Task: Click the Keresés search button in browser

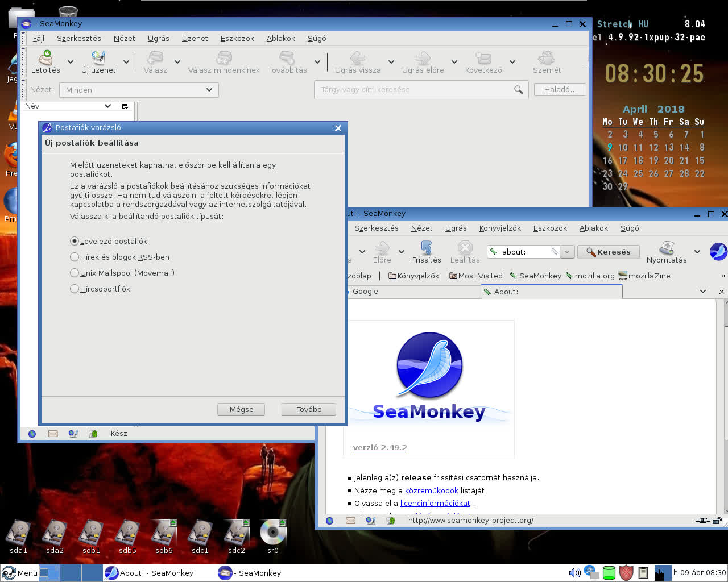Action: pos(608,252)
